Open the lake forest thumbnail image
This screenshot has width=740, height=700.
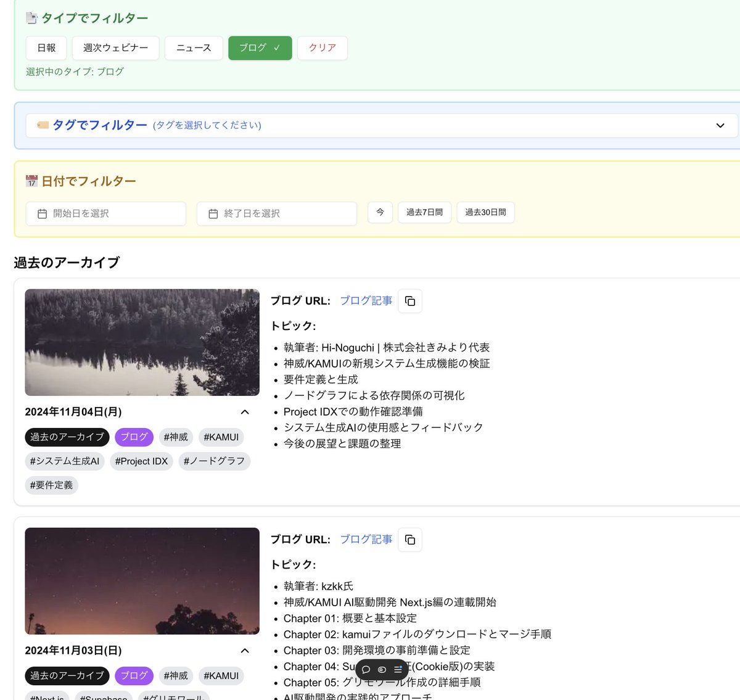point(142,342)
